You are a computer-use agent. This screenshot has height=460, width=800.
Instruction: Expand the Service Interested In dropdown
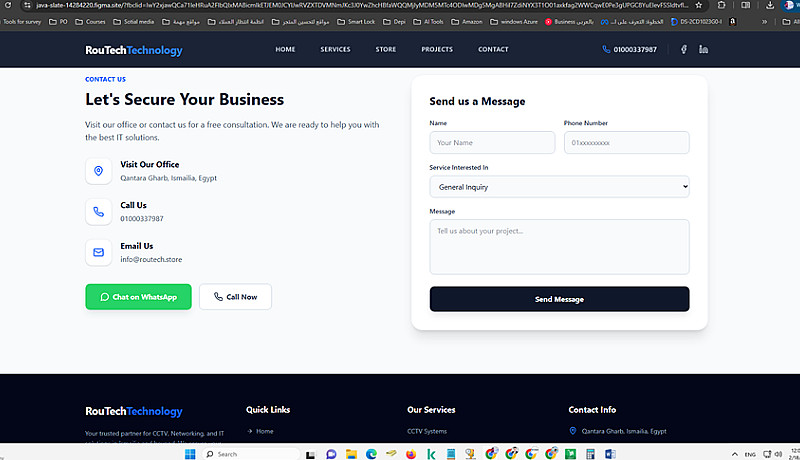pos(559,187)
